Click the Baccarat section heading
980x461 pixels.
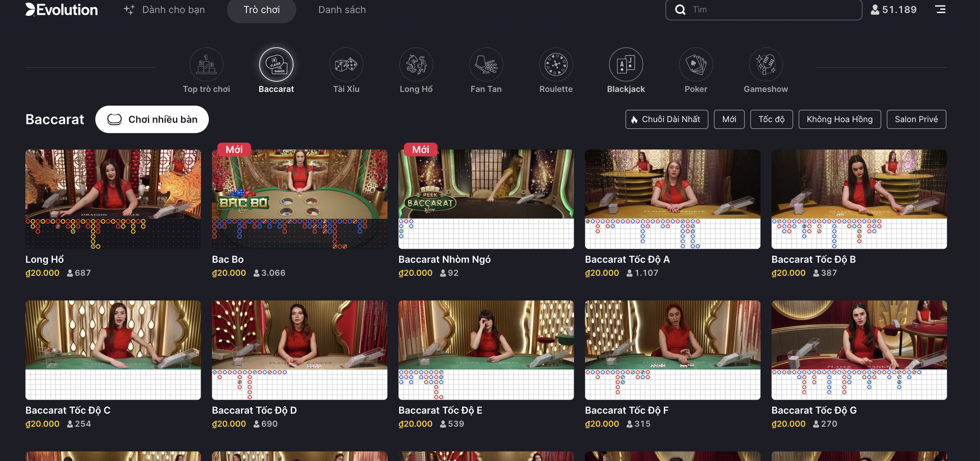[x=55, y=119]
